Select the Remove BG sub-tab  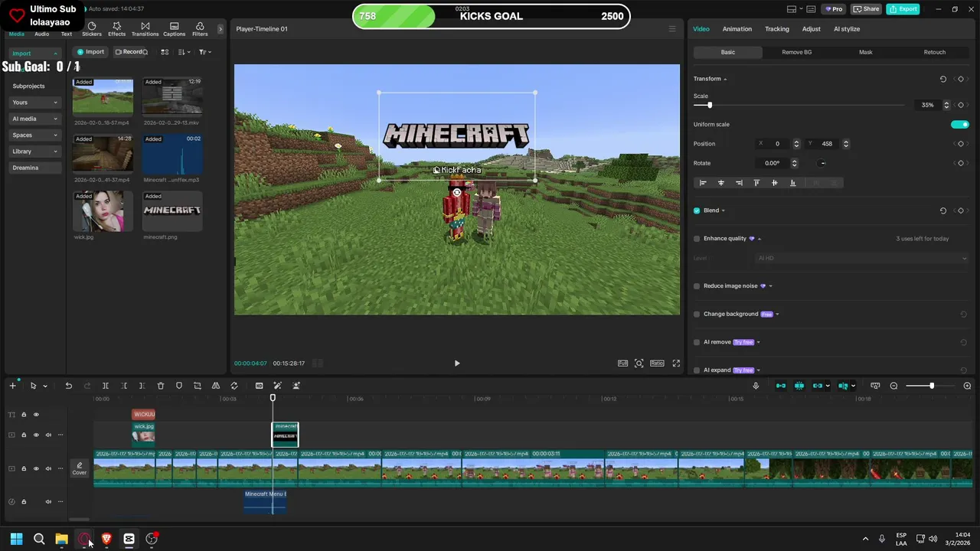click(x=797, y=52)
